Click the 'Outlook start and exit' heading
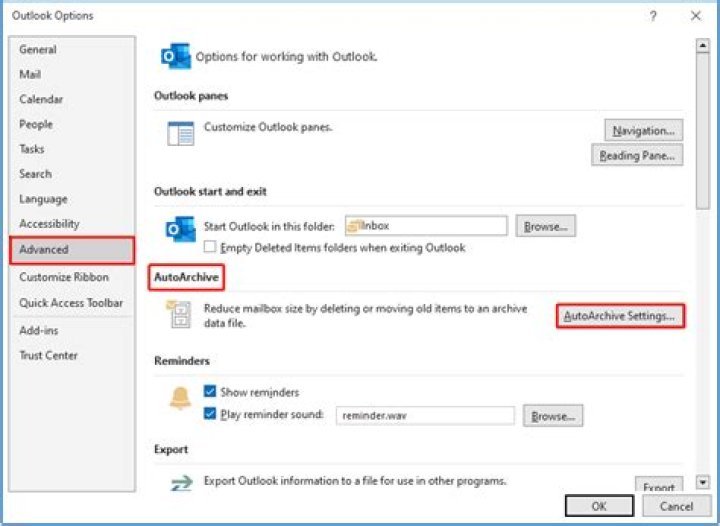 pyautogui.click(x=210, y=191)
